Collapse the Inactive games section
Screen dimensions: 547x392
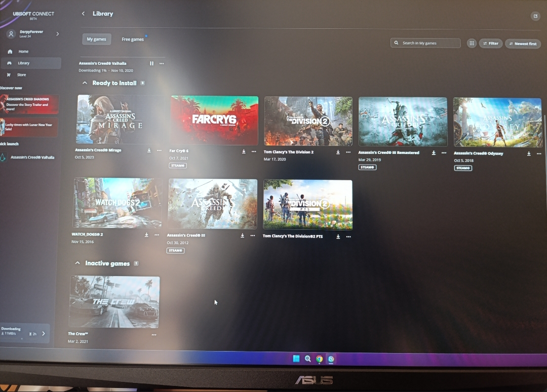pyautogui.click(x=77, y=263)
